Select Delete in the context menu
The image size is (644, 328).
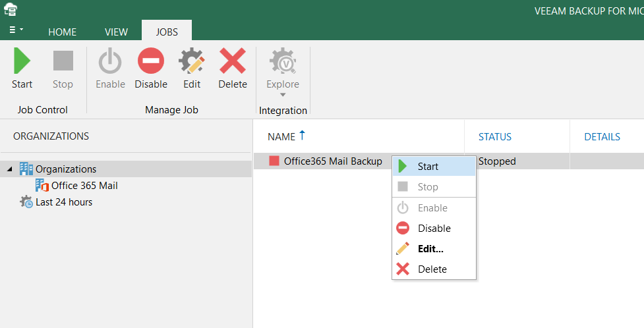432,269
